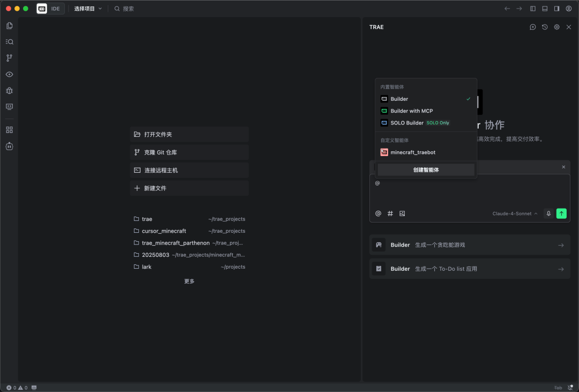
Task: Open errors and warnings status indicator
Action: tap(17, 388)
